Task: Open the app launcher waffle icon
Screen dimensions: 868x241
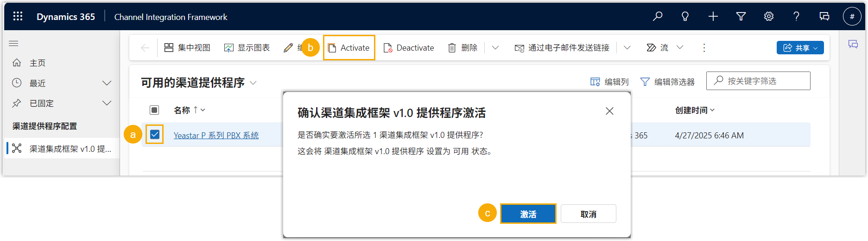Action: click(x=18, y=17)
